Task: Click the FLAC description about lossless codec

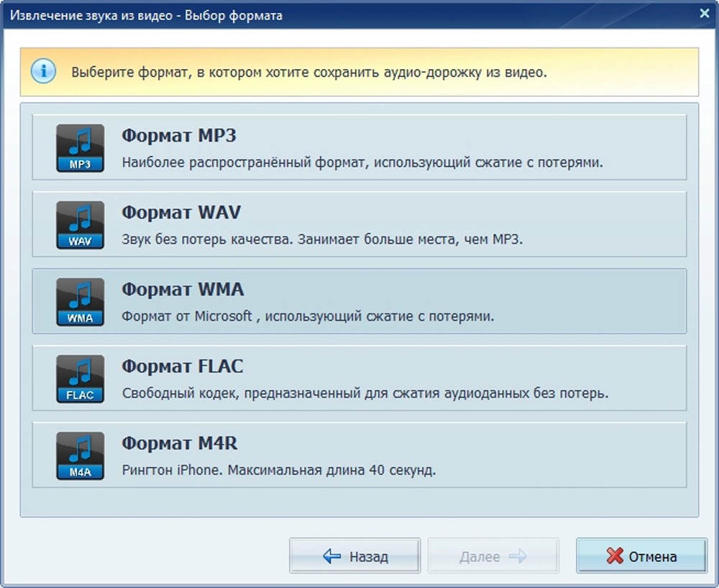Action: tap(365, 393)
